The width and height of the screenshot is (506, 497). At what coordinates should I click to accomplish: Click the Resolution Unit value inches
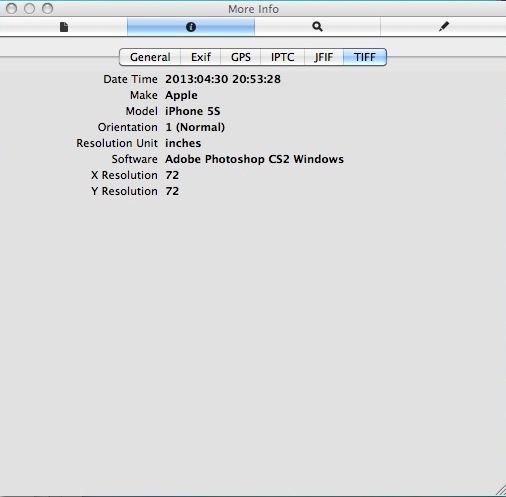click(183, 143)
